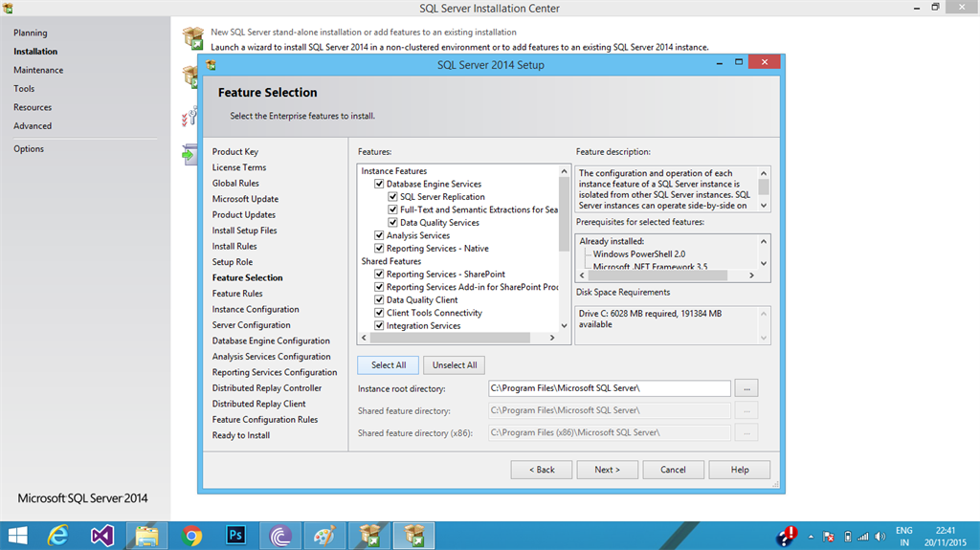Launch Visual Studio from the taskbar
980x550 pixels.
(x=102, y=536)
